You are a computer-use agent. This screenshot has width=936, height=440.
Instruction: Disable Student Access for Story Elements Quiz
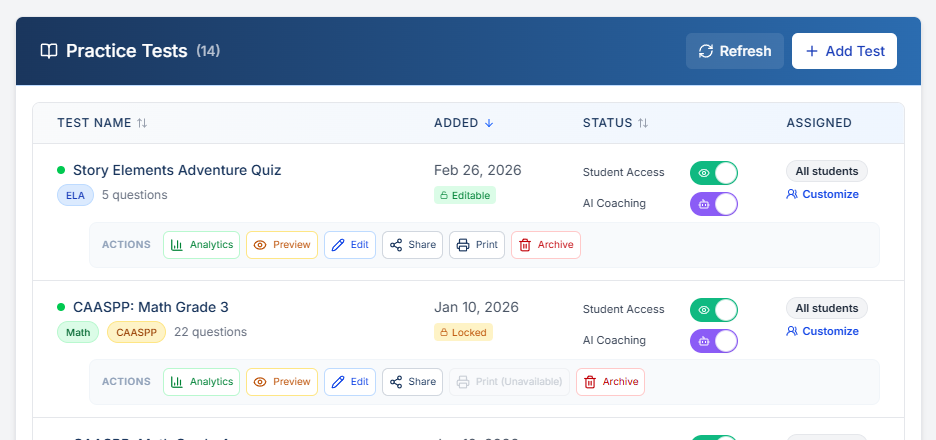[x=714, y=173]
